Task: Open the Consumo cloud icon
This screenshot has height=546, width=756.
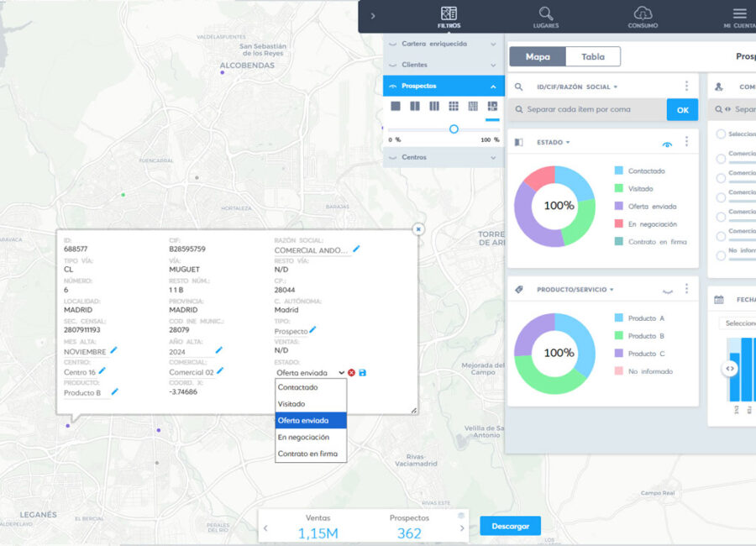Action: pos(643,14)
